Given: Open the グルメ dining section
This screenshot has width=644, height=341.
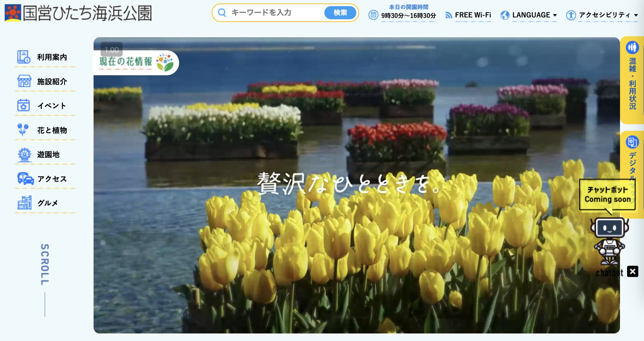Looking at the screenshot, I should (48, 203).
